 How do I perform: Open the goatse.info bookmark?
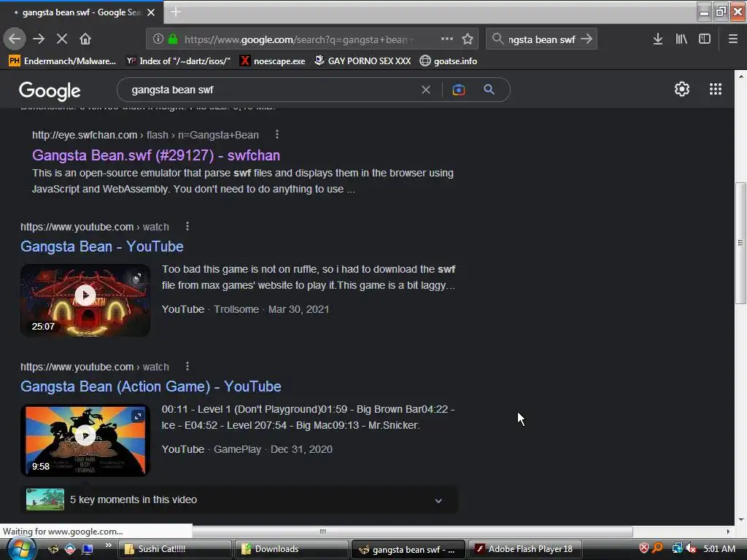(x=449, y=61)
